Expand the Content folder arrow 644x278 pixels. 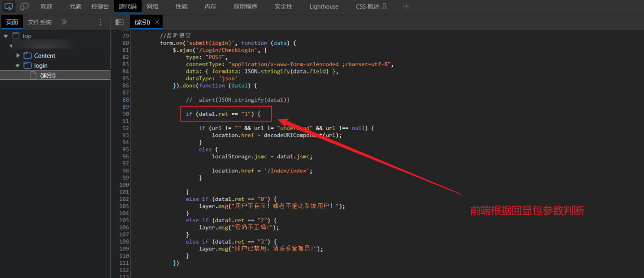[x=18, y=56]
